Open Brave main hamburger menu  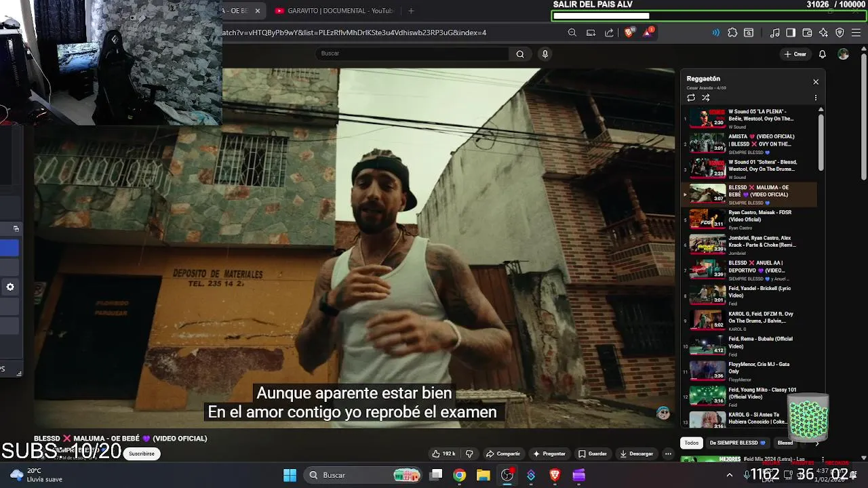(857, 33)
